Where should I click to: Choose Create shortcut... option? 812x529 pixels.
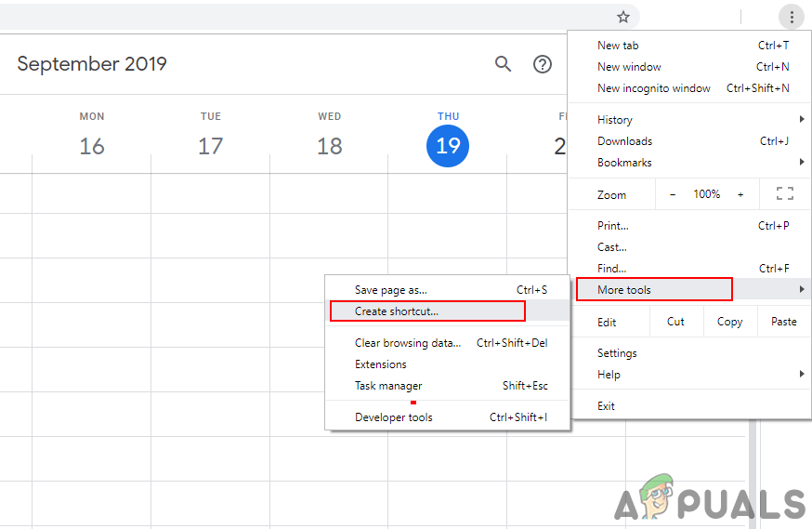point(448,311)
